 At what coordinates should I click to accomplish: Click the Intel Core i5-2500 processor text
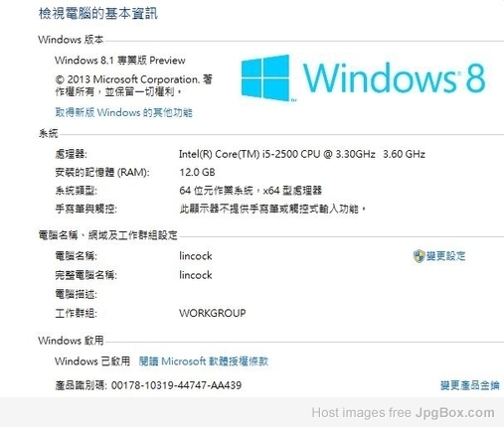[x=302, y=154]
